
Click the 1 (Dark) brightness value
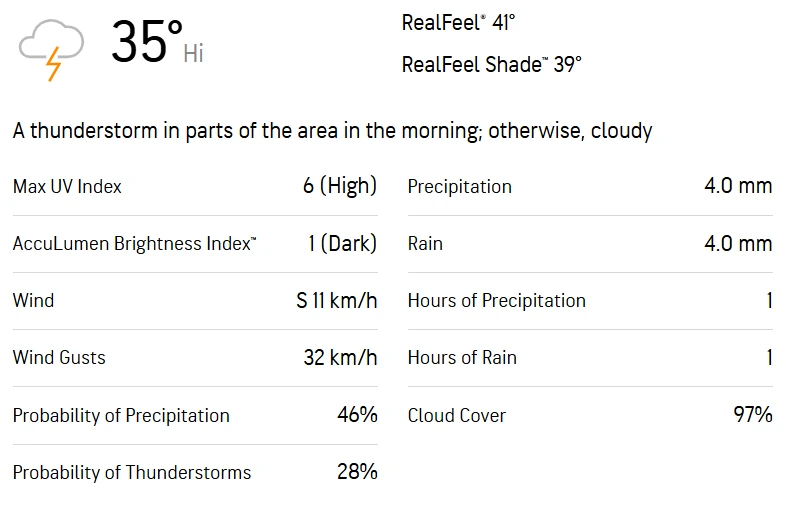point(342,243)
